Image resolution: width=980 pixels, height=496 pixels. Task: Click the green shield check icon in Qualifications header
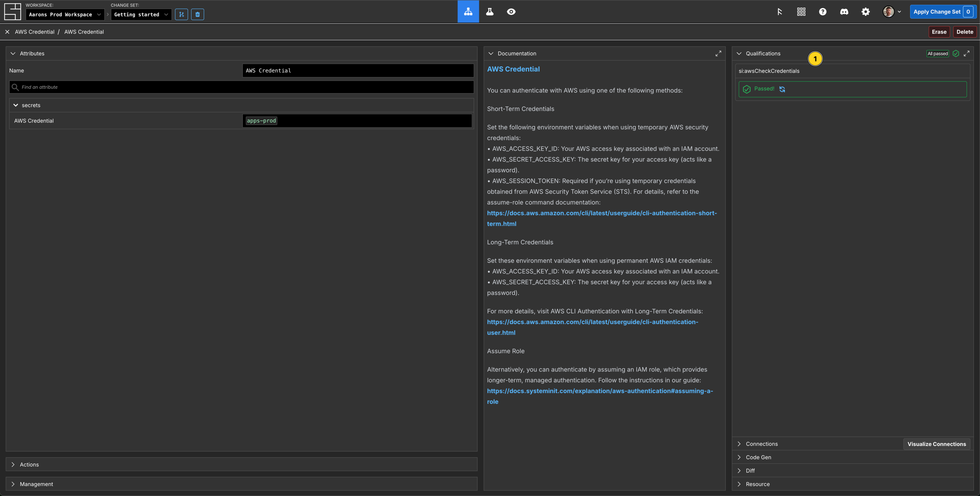click(956, 53)
